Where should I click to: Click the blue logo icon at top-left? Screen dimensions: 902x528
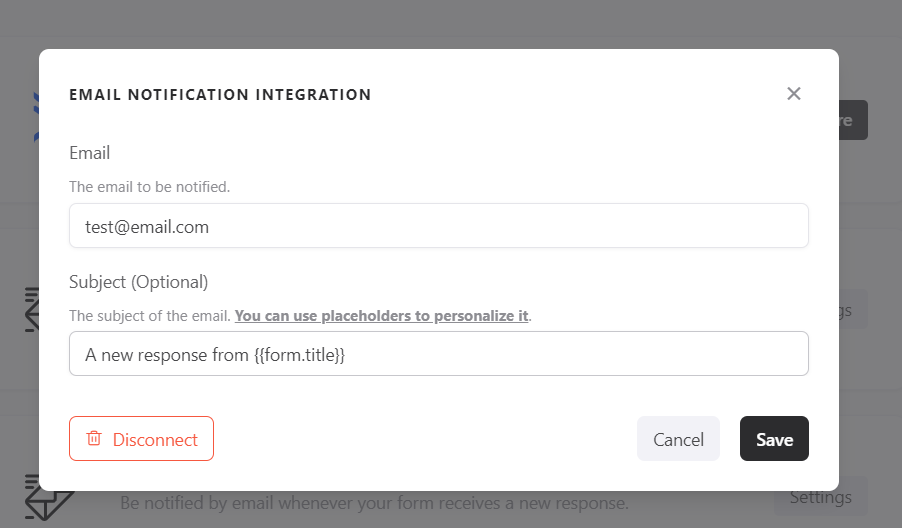point(35,117)
